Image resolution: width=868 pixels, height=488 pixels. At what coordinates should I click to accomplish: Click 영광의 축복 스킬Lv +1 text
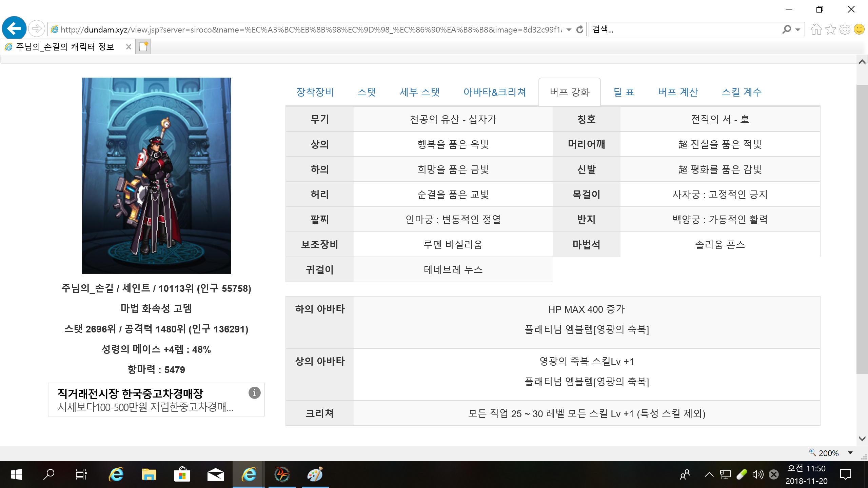587,362
